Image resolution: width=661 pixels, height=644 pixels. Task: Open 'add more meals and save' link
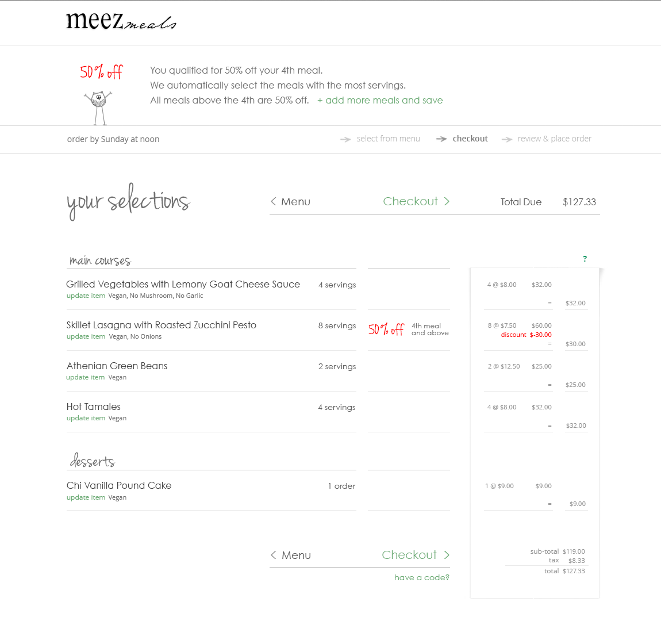[380, 100]
